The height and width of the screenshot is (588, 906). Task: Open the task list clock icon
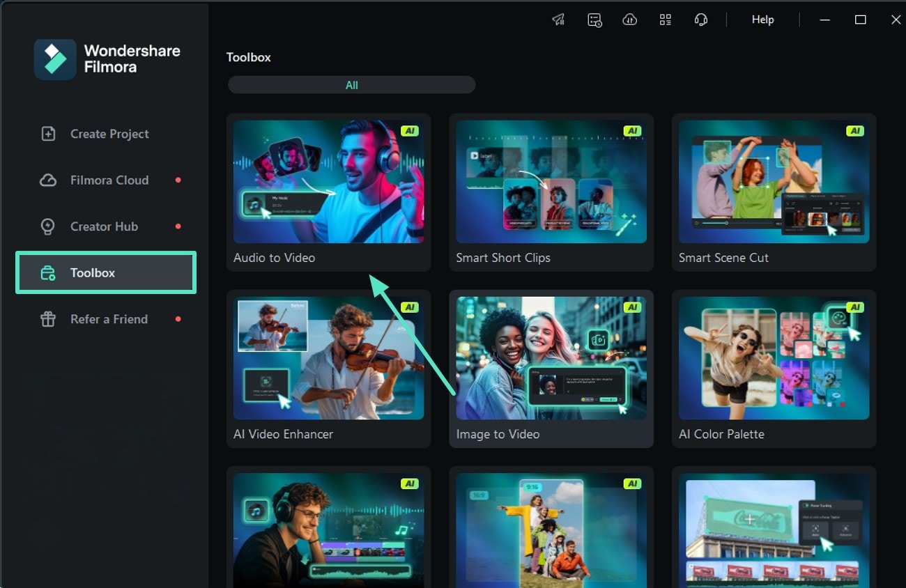[x=594, y=20]
